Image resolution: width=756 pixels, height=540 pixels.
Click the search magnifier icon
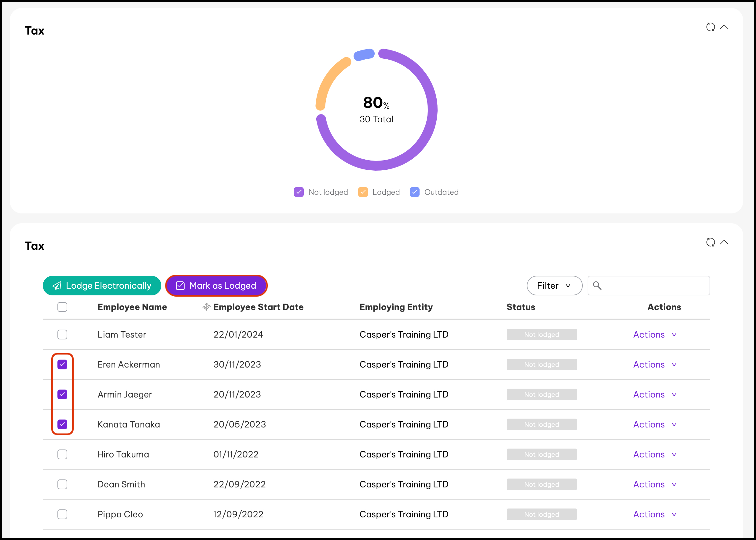597,285
